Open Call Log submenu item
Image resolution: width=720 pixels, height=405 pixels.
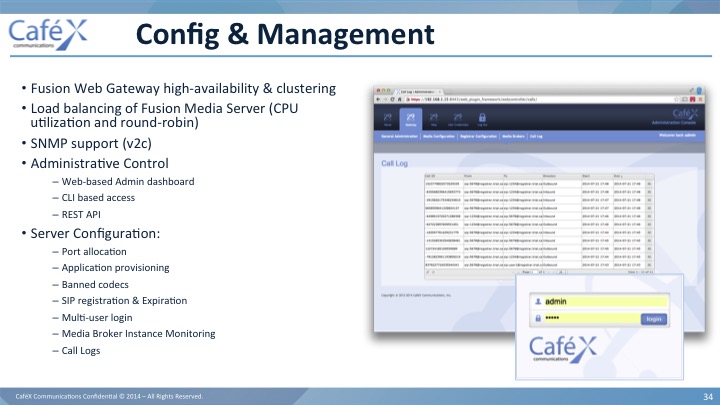[536, 136]
